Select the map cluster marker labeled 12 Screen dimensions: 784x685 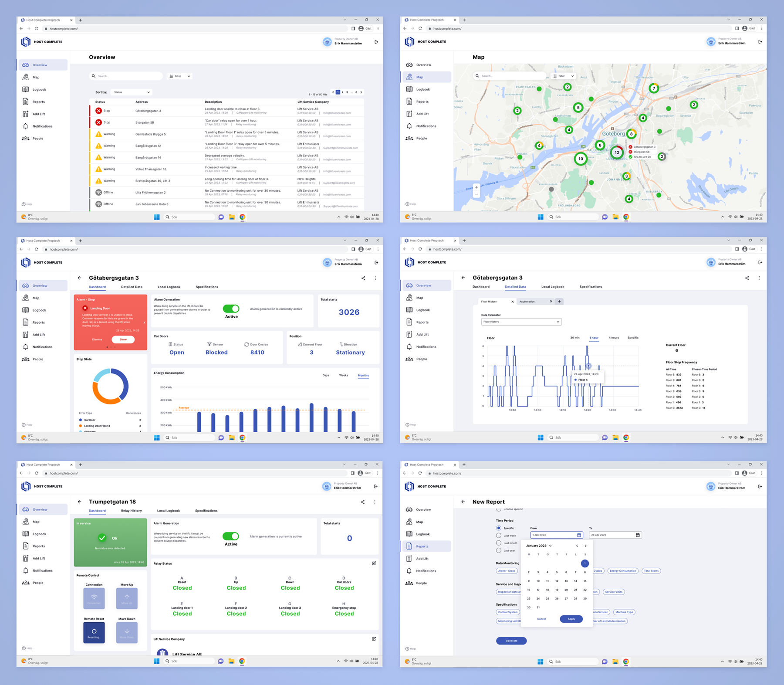tap(617, 153)
